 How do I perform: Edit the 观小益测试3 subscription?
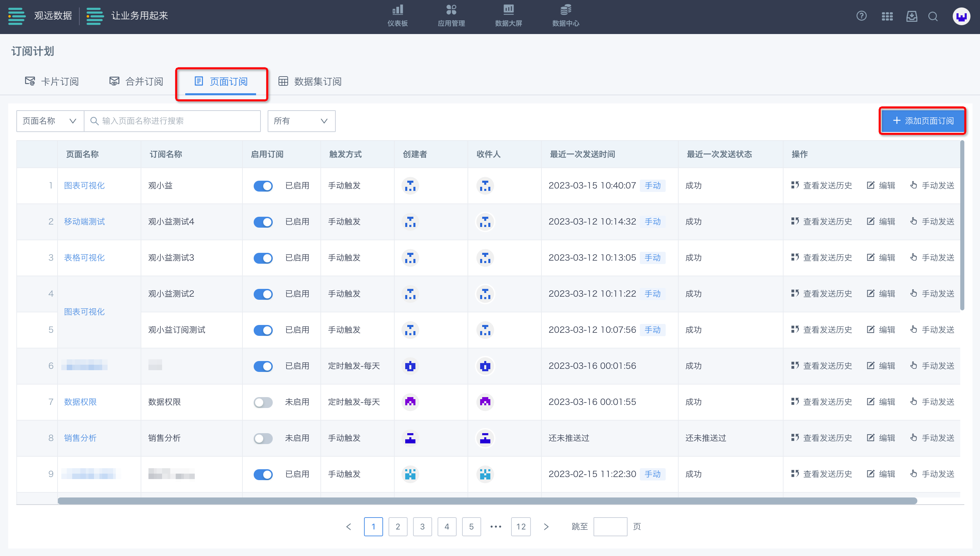pyautogui.click(x=881, y=257)
